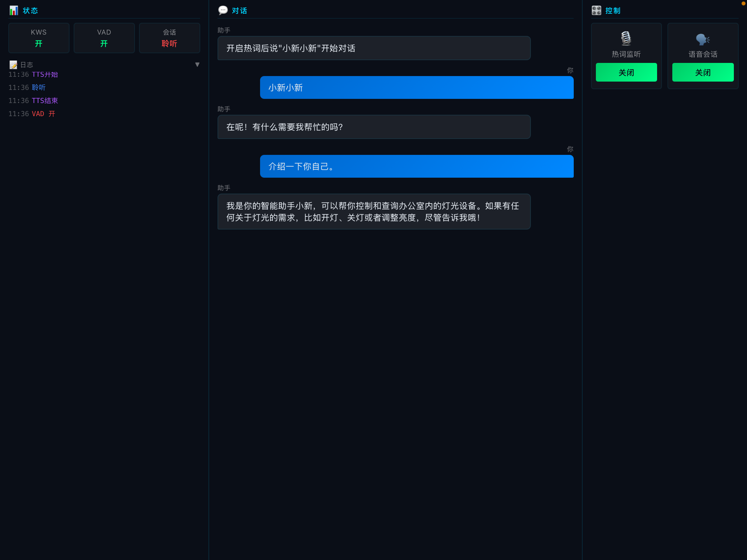Screen dimensions: 747x560
Task: Select log entry 11:36 聆听
Action: point(27,87)
